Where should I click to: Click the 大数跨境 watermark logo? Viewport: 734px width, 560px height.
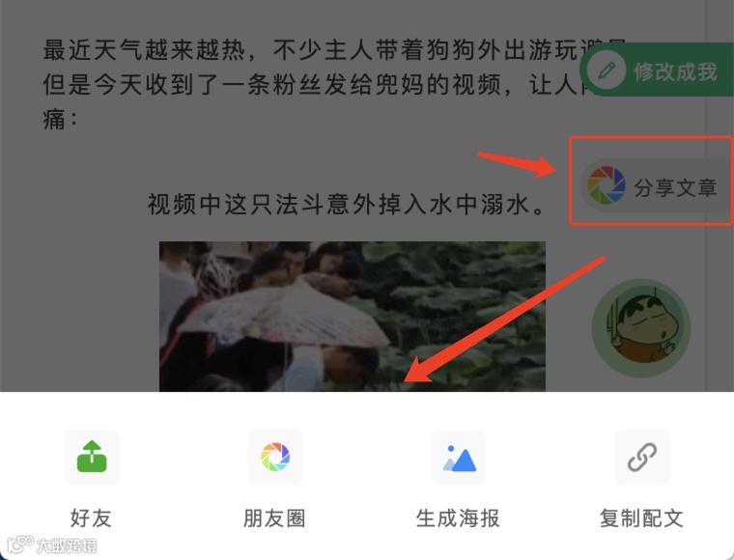click(x=52, y=545)
